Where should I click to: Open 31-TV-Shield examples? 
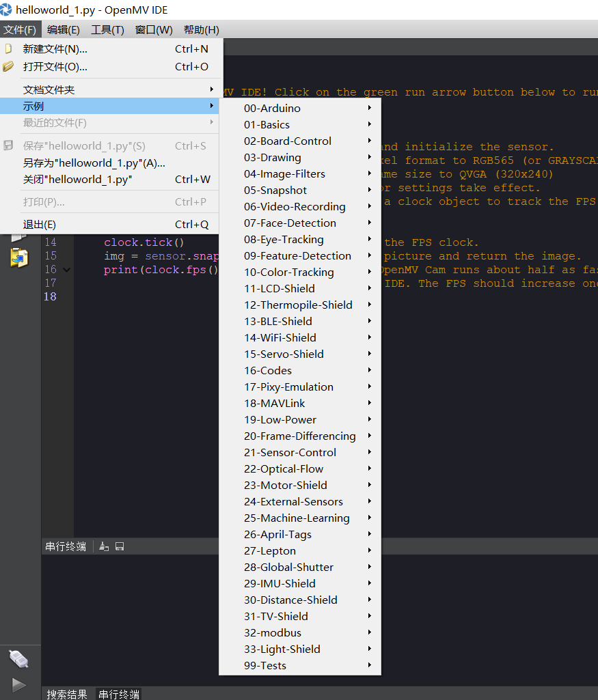point(300,617)
